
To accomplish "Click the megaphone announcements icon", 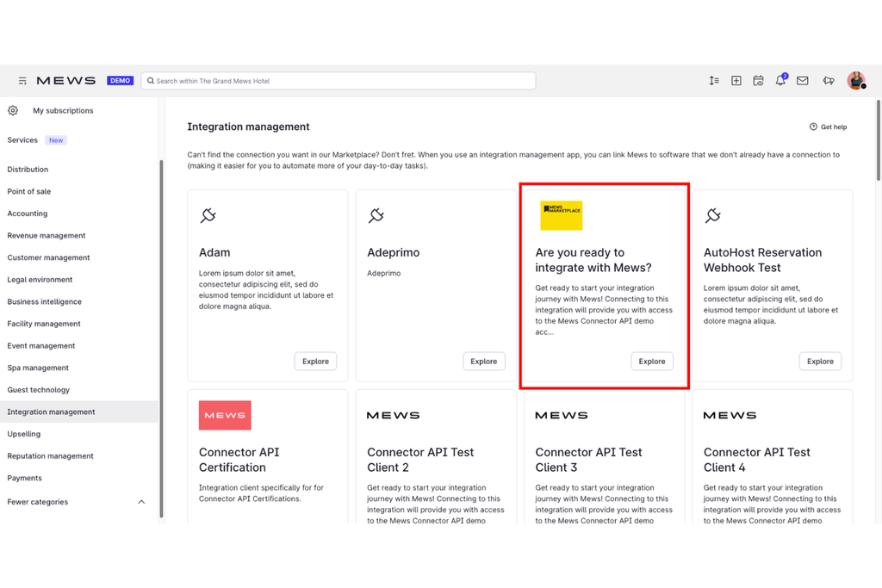I will 828,81.
